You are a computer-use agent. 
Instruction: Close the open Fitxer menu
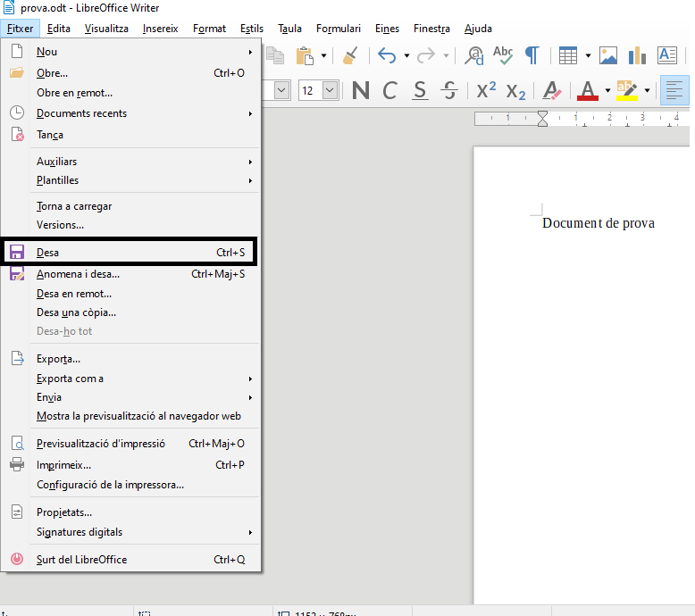21,29
